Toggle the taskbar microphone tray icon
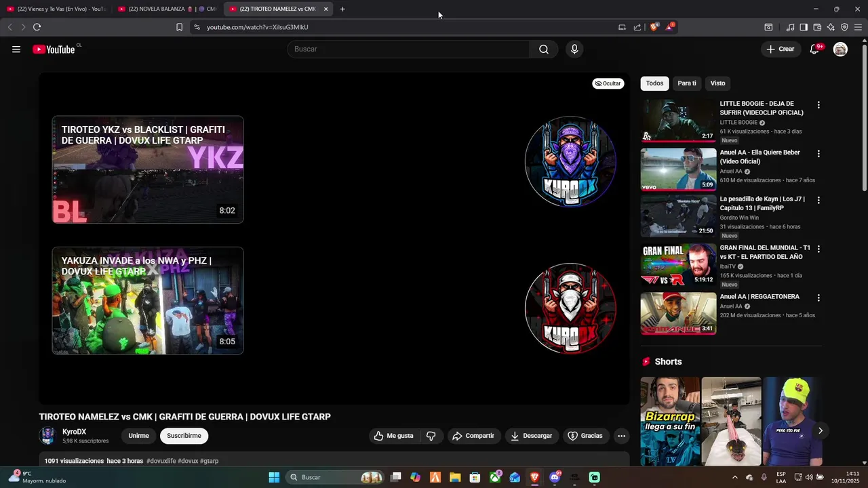868x488 pixels. coord(764,477)
